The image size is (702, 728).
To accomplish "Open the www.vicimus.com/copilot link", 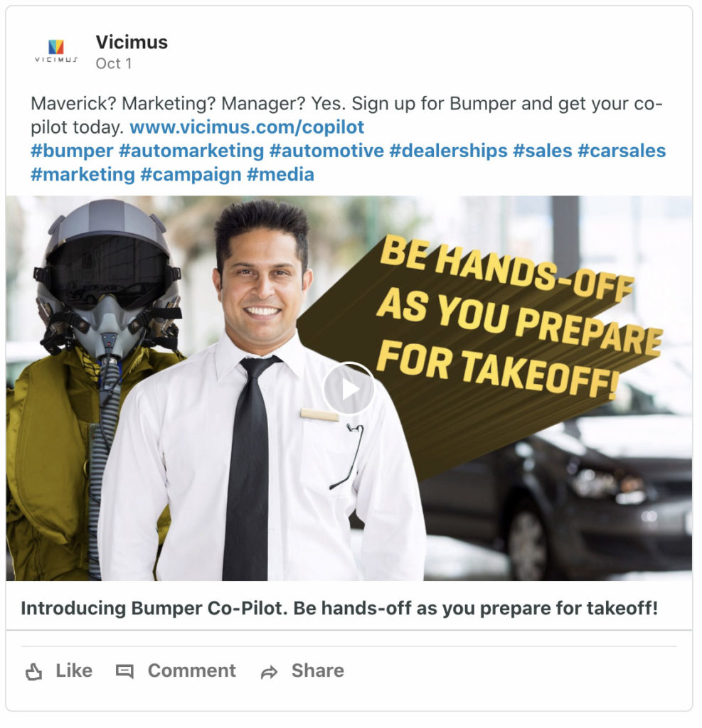I will [x=248, y=128].
